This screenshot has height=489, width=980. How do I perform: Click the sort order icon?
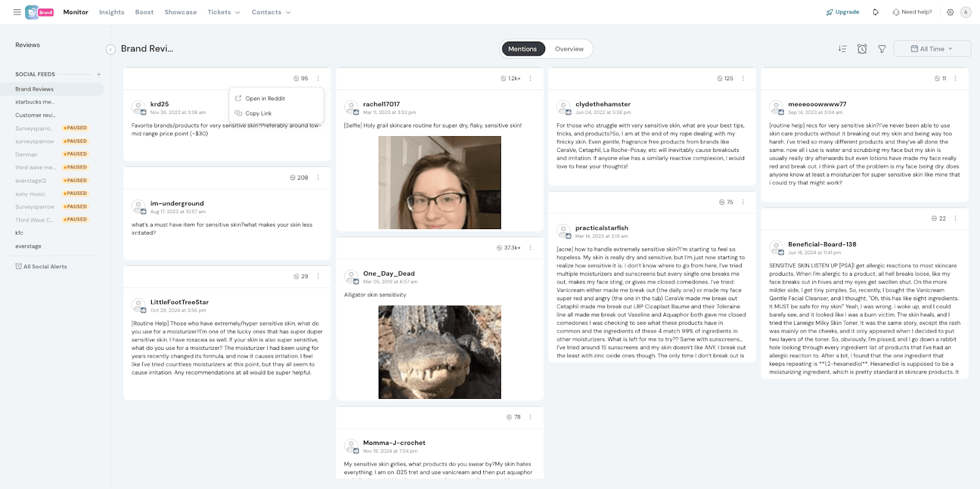842,49
